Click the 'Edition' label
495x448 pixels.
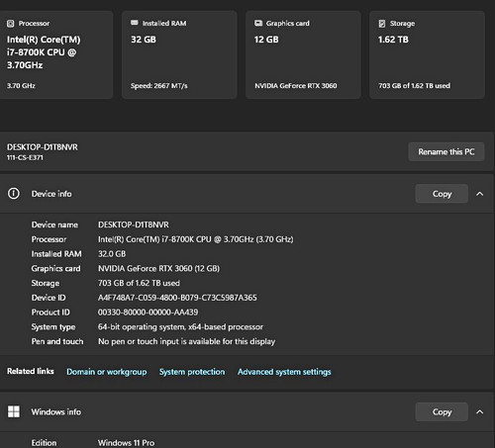[44, 443]
